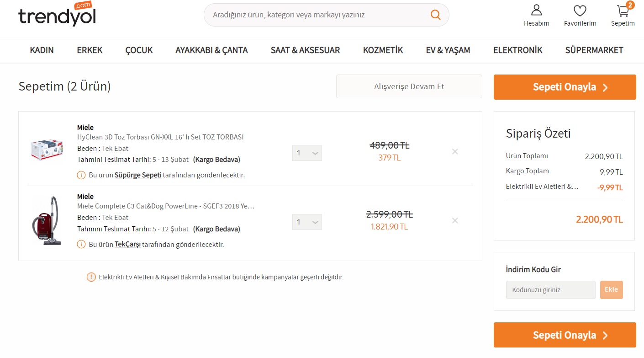Click the -9,99 TL discount amount
The width and height of the screenshot is (644, 358).
(610, 187)
